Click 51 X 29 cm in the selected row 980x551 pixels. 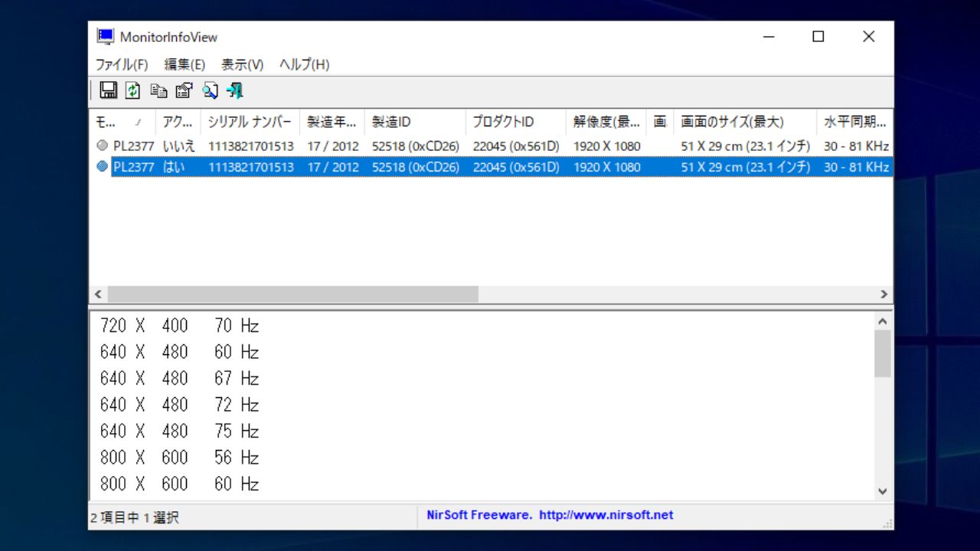pos(711,167)
